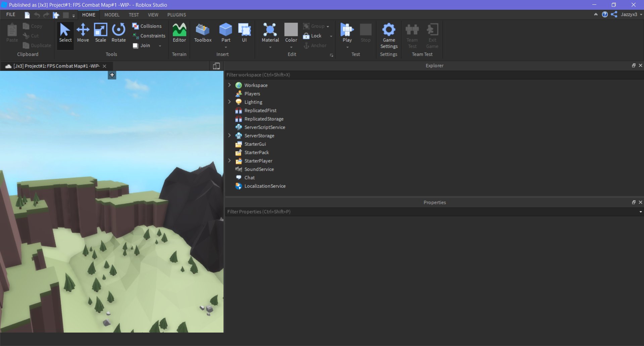Viewport: 644px width, 346px height.
Task: Click the quick access stop square icon
Action: (x=66, y=15)
